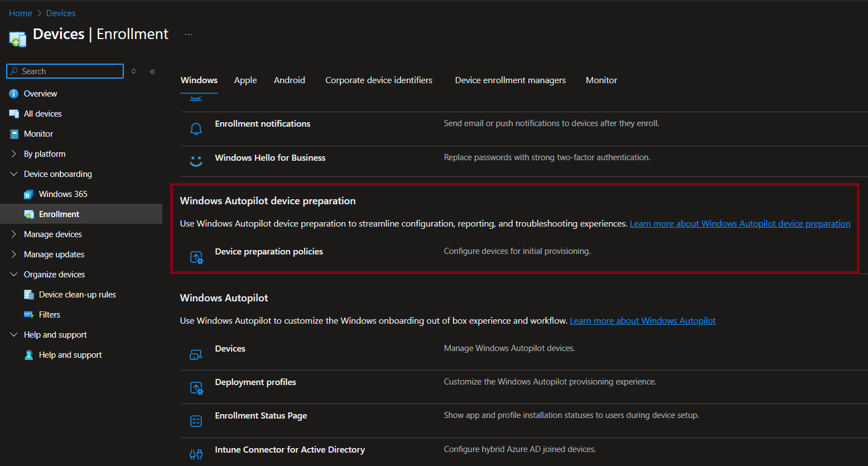Screen dimensions: 868x466
Task: Collapse the Device onboarding section
Action: [x=13, y=174]
